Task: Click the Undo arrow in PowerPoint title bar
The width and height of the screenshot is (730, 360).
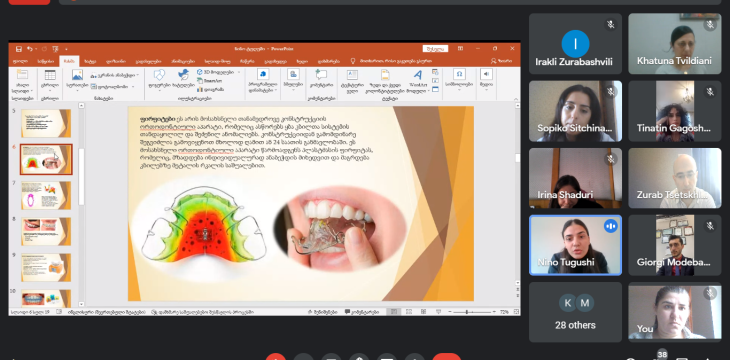Action: pos(29,48)
